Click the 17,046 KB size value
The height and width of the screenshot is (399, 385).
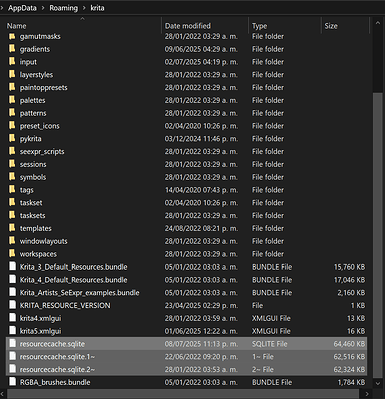[349, 280]
